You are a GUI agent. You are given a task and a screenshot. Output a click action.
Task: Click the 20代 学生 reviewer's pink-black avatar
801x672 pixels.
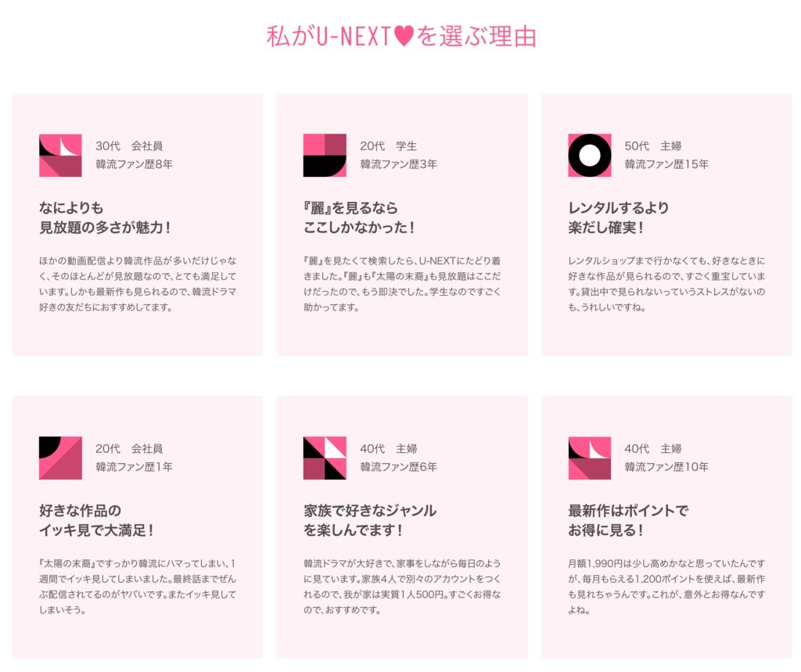click(325, 156)
